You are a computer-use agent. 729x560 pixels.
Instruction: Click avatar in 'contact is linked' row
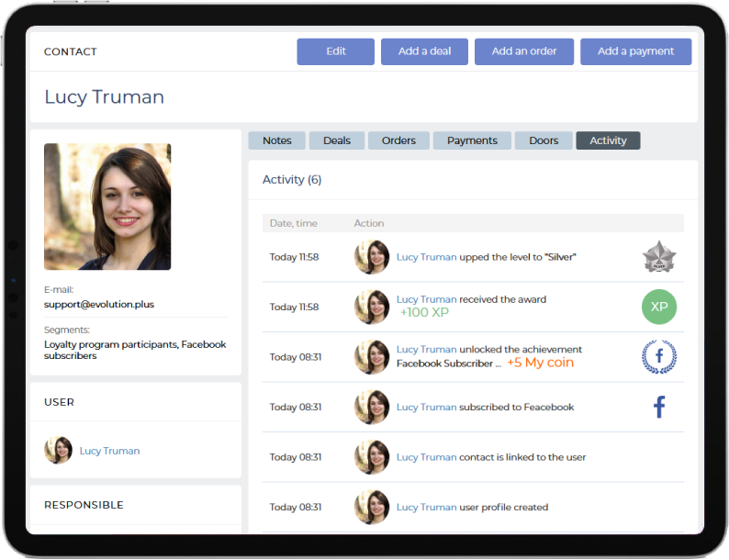[x=372, y=457]
